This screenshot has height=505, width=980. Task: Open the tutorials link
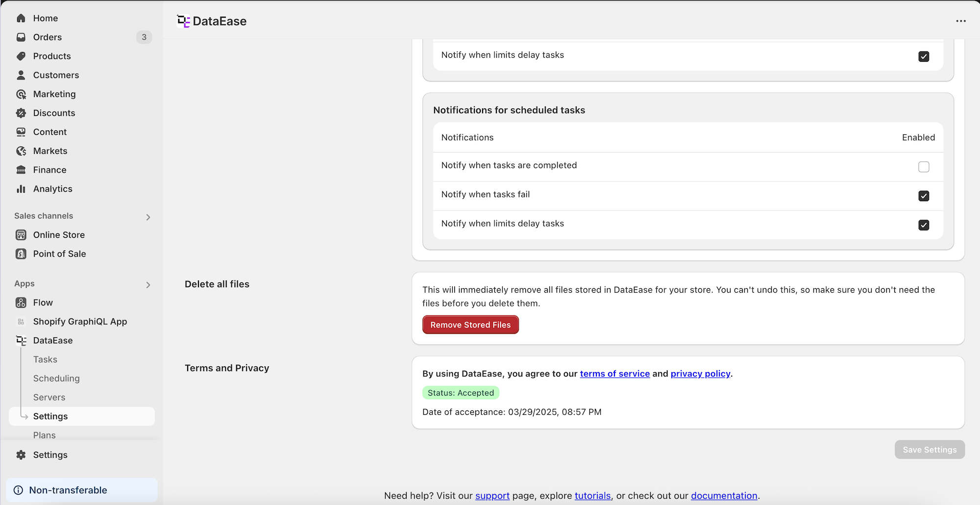592,496
